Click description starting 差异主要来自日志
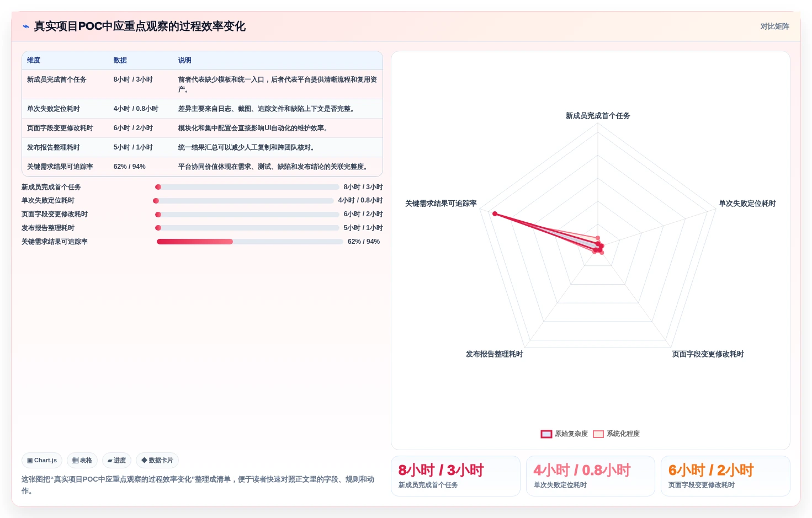 (268, 109)
